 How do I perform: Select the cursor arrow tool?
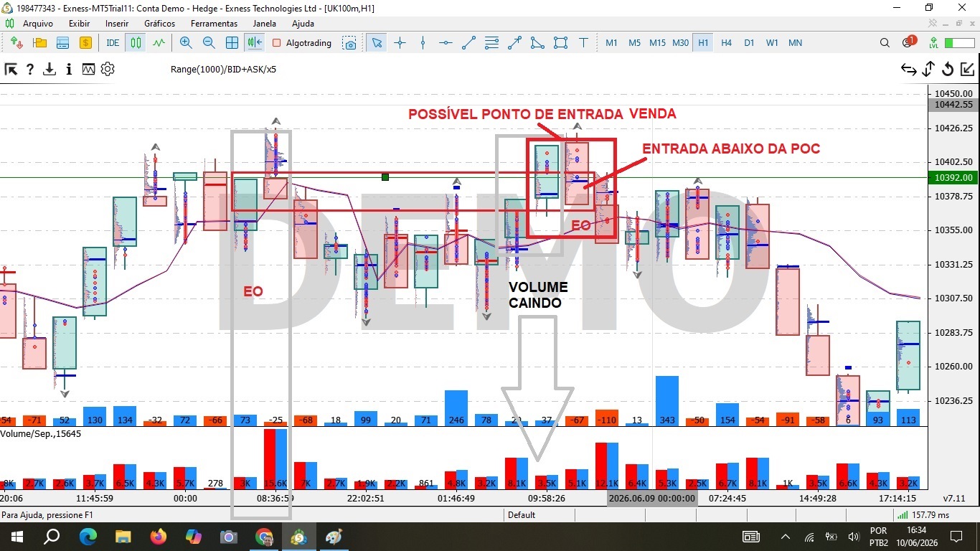pos(377,43)
